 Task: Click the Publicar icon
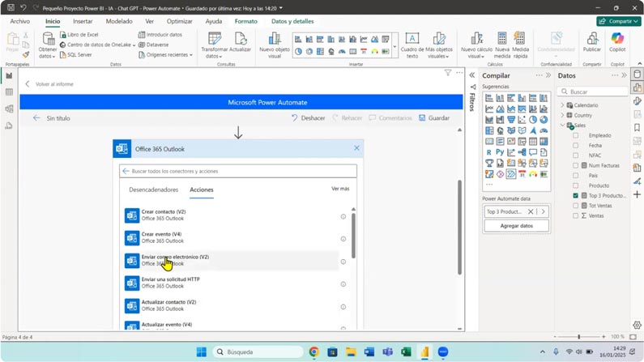click(x=591, y=40)
